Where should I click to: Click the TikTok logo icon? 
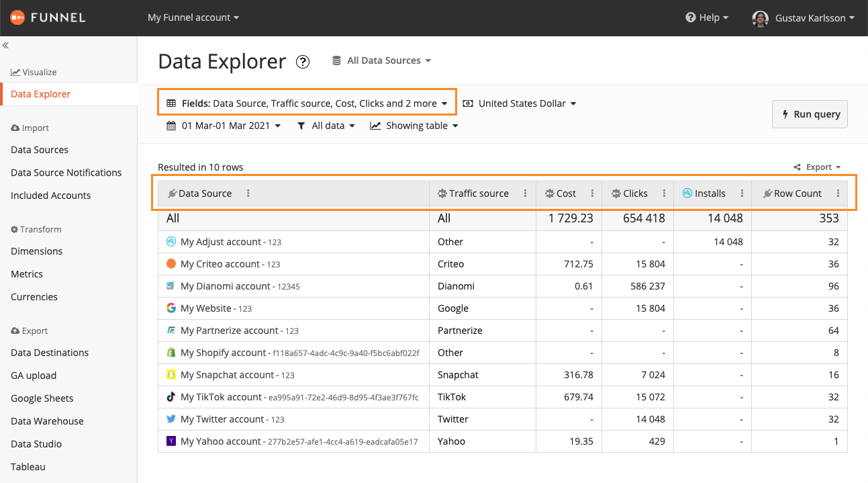point(171,397)
